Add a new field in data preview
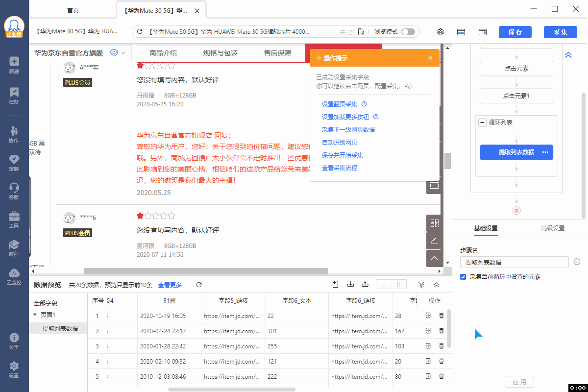 point(336,284)
